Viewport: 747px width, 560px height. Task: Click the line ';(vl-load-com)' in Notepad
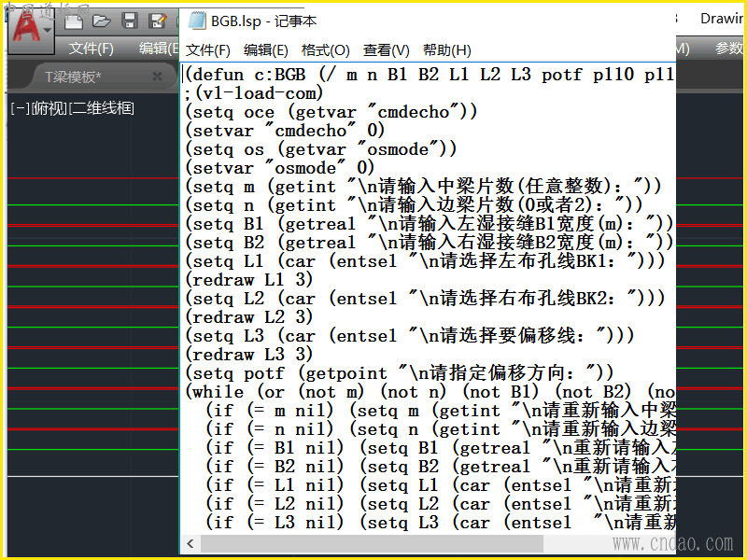point(253,93)
